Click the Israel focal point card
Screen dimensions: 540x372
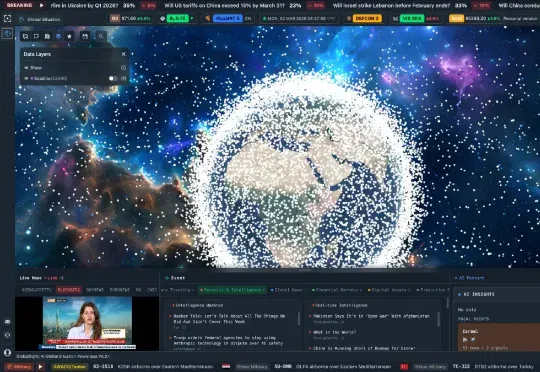point(499,338)
